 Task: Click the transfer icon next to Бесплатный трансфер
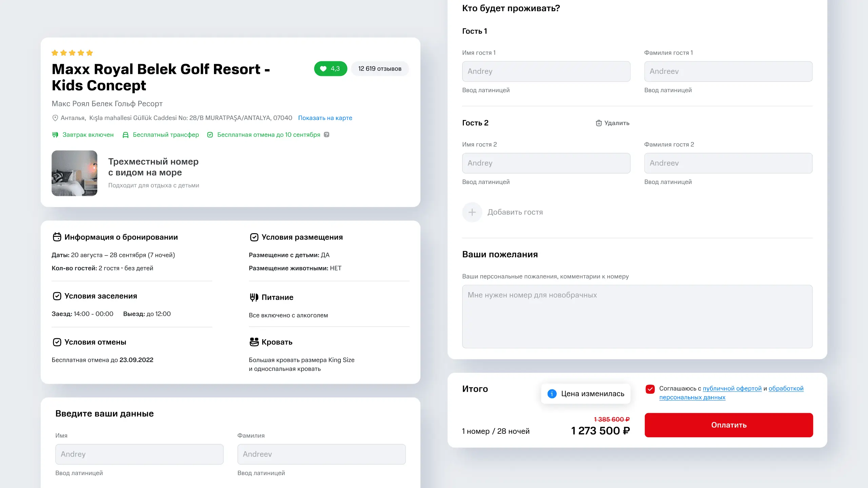(x=125, y=135)
